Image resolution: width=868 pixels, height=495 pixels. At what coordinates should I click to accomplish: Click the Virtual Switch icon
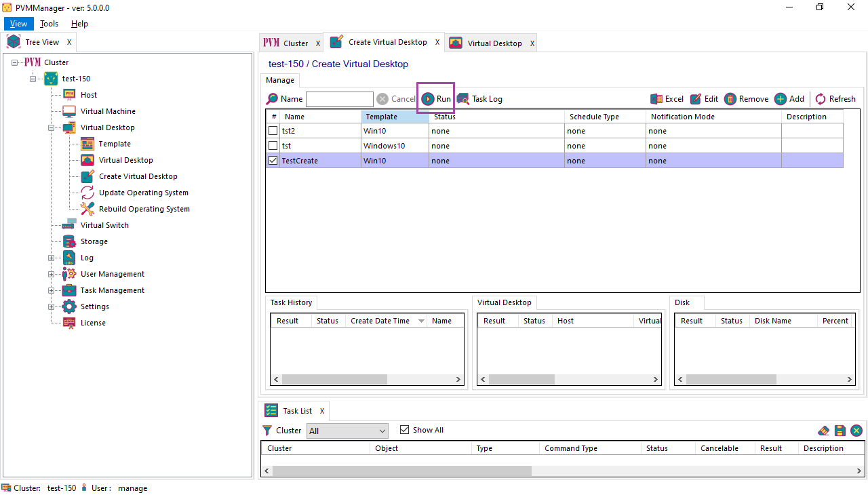[69, 225]
